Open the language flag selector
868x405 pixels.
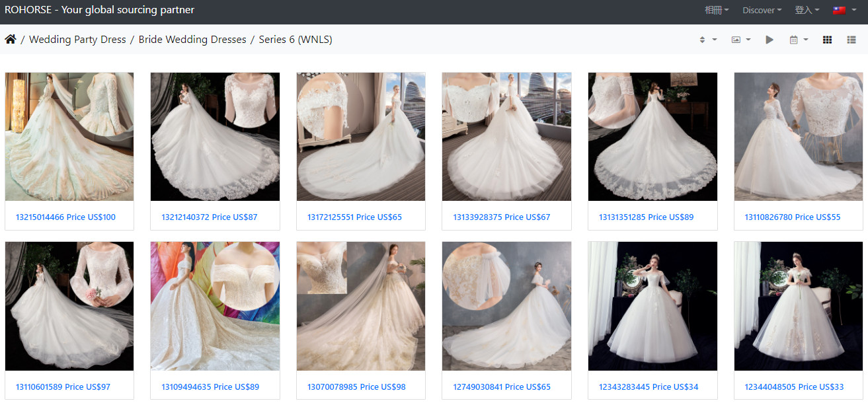tap(843, 10)
